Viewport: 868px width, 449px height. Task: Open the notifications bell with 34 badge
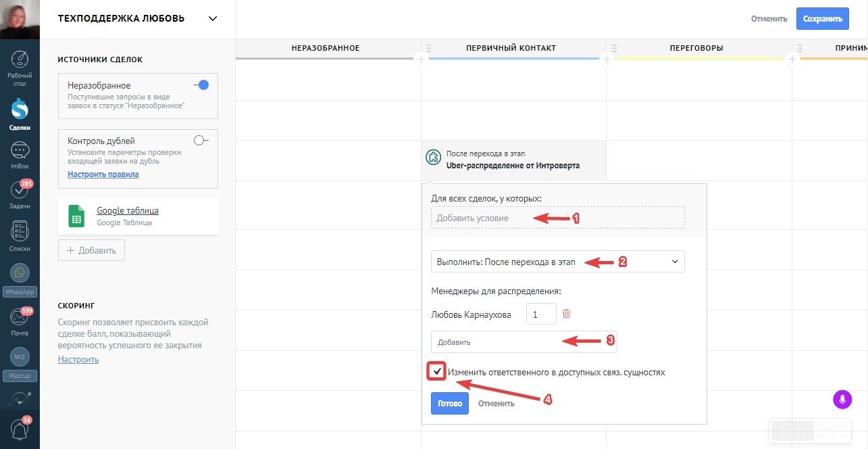pos(20,429)
